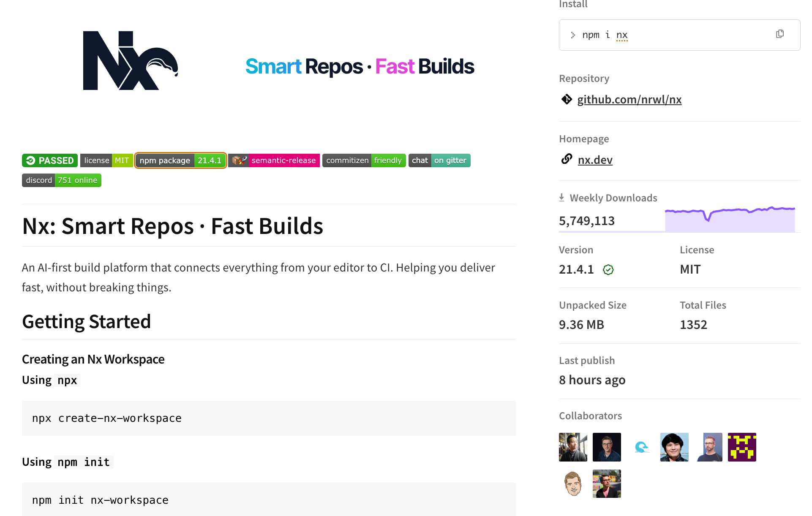Open the github.com/nrwl/nx repository link
The image size is (812, 516).
pyautogui.click(x=629, y=100)
